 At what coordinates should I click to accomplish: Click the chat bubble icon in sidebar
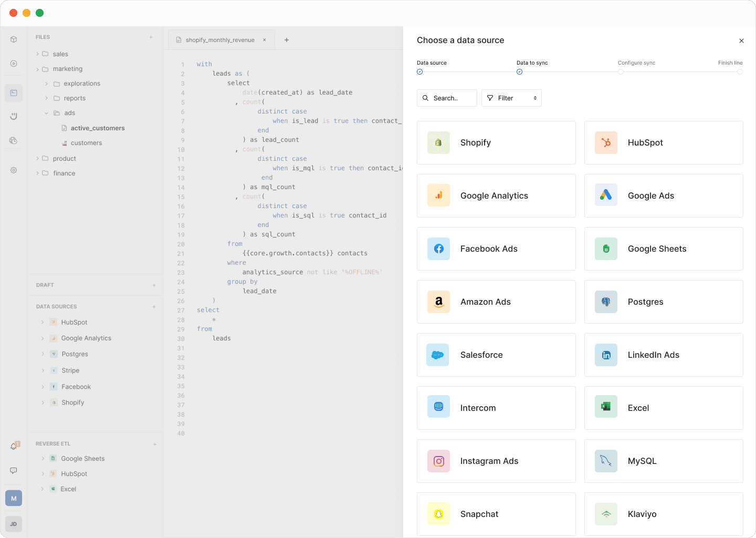[x=14, y=471]
